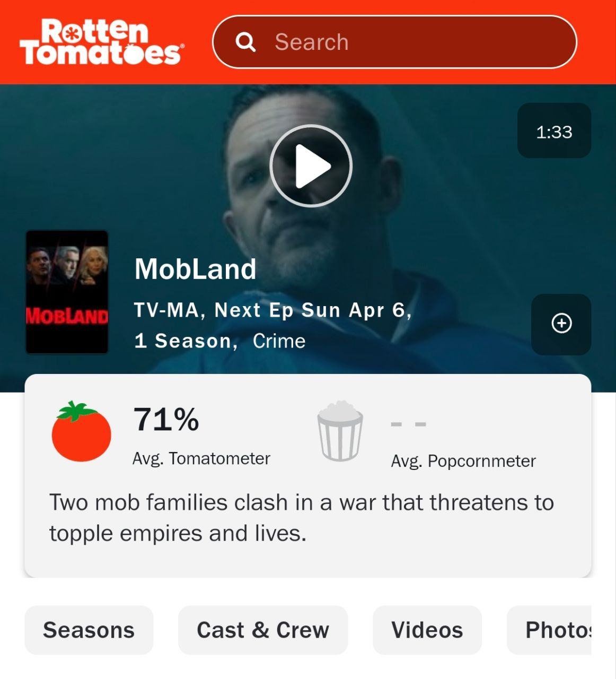The height and width of the screenshot is (679, 616).
Task: Click the Crime genre link
Action: (279, 341)
